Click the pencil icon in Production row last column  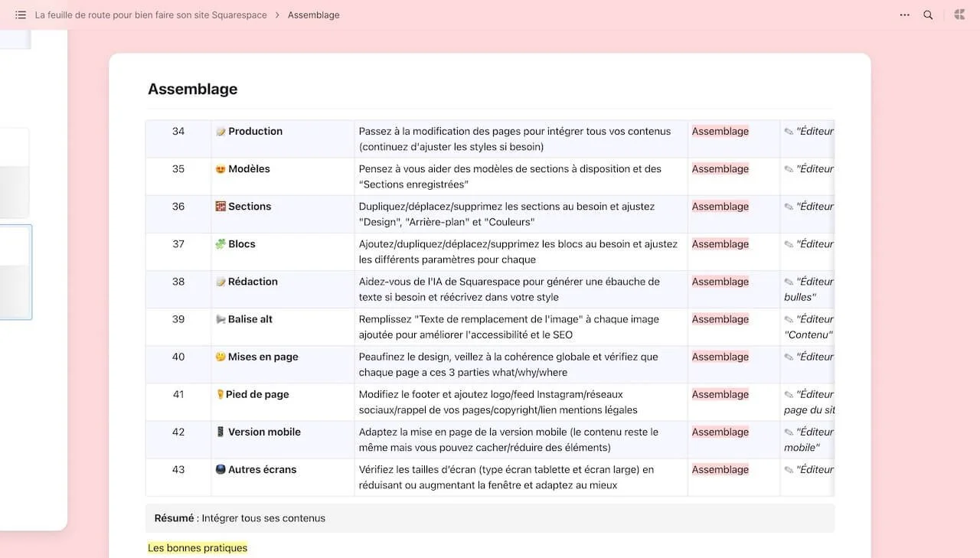coord(789,132)
